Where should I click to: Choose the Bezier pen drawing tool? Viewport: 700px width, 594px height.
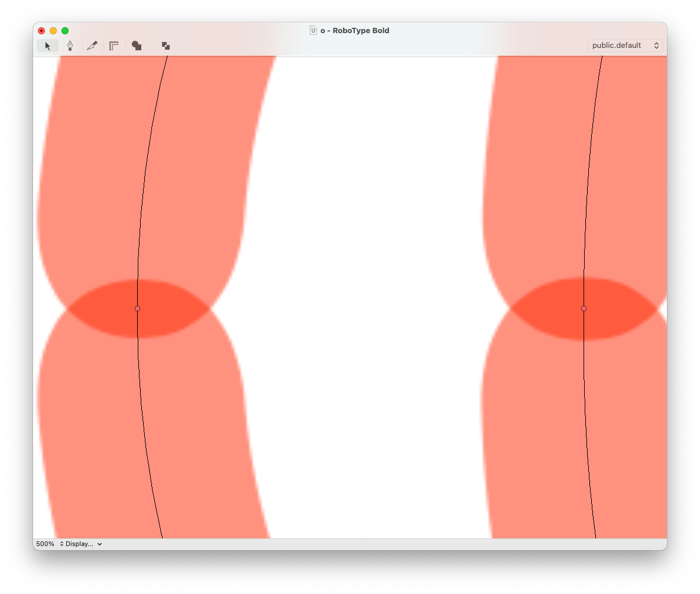coord(70,46)
